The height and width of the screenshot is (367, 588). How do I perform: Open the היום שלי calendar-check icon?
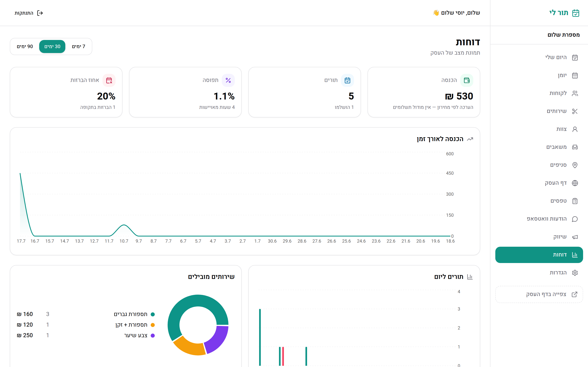(575, 57)
